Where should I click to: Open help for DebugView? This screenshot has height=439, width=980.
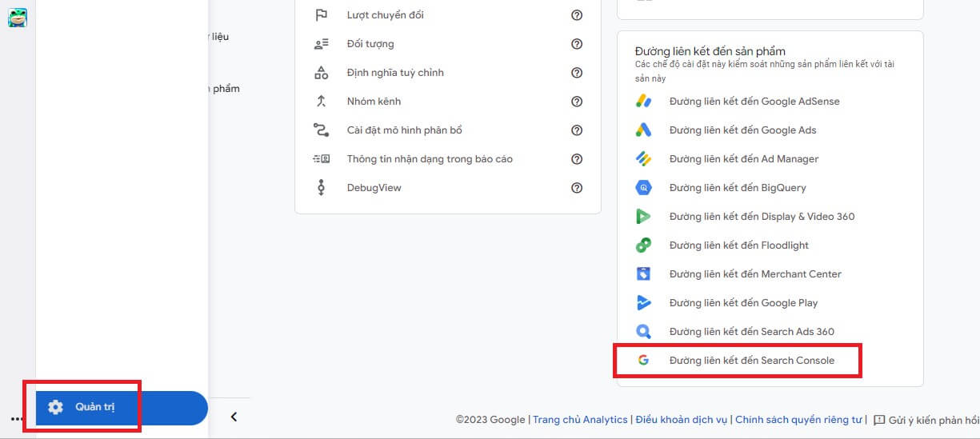pos(577,188)
